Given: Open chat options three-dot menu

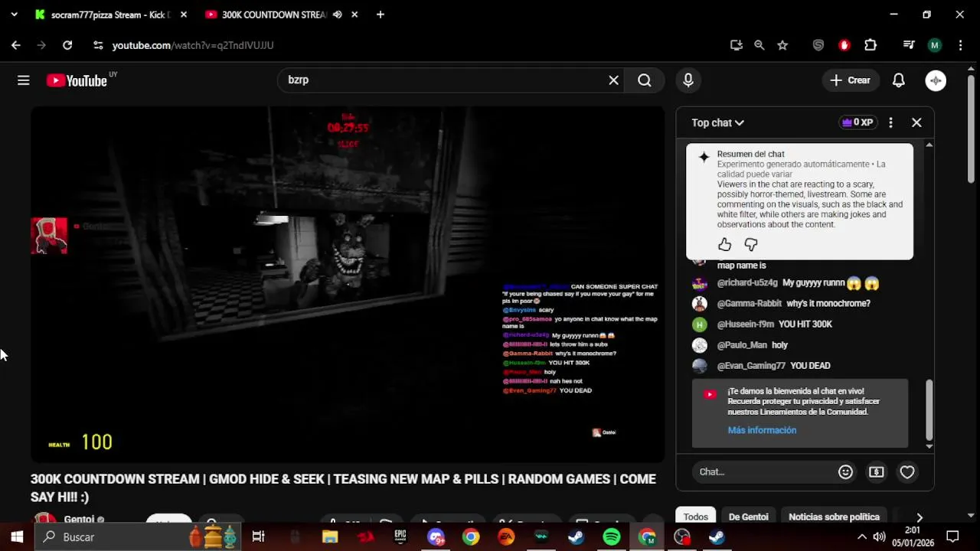Looking at the screenshot, I should [890, 122].
